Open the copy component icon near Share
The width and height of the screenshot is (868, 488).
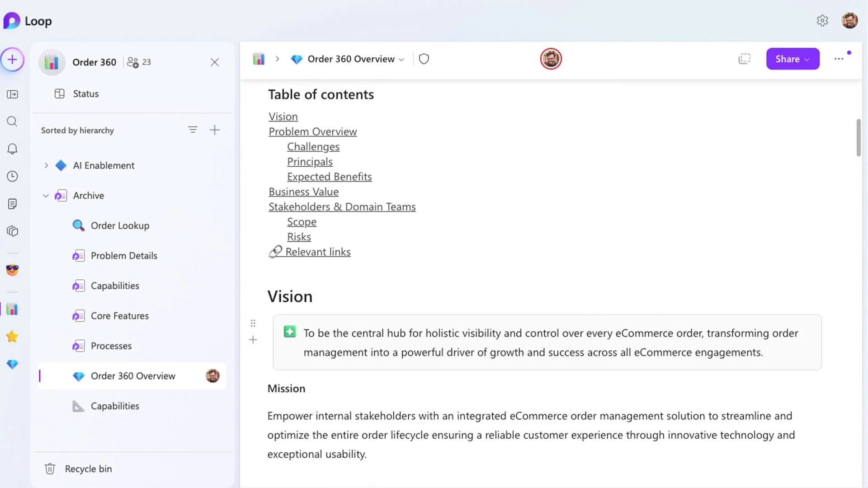744,59
